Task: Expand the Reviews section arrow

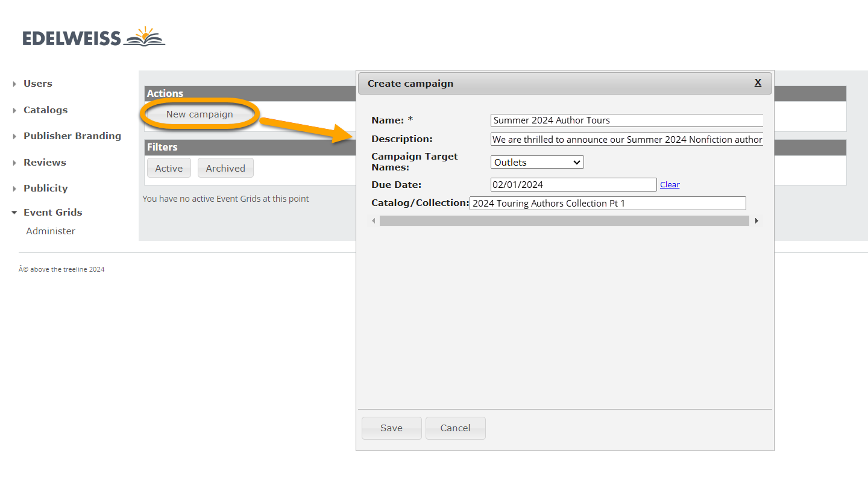Action: pyautogui.click(x=14, y=163)
